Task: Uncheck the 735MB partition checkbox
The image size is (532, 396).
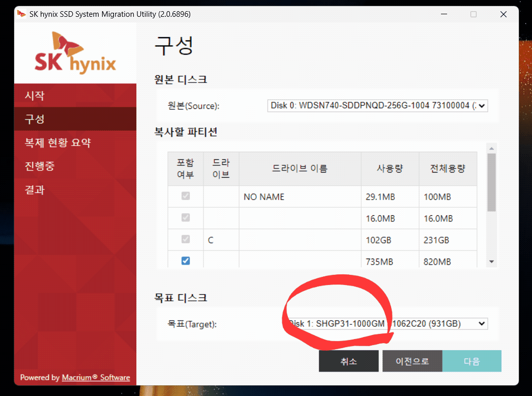Action: click(x=186, y=261)
